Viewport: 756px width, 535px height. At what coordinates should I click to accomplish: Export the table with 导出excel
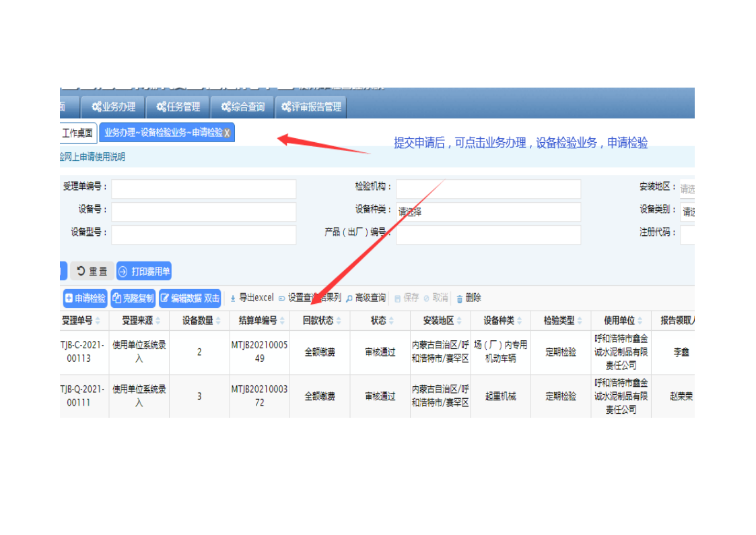252,298
